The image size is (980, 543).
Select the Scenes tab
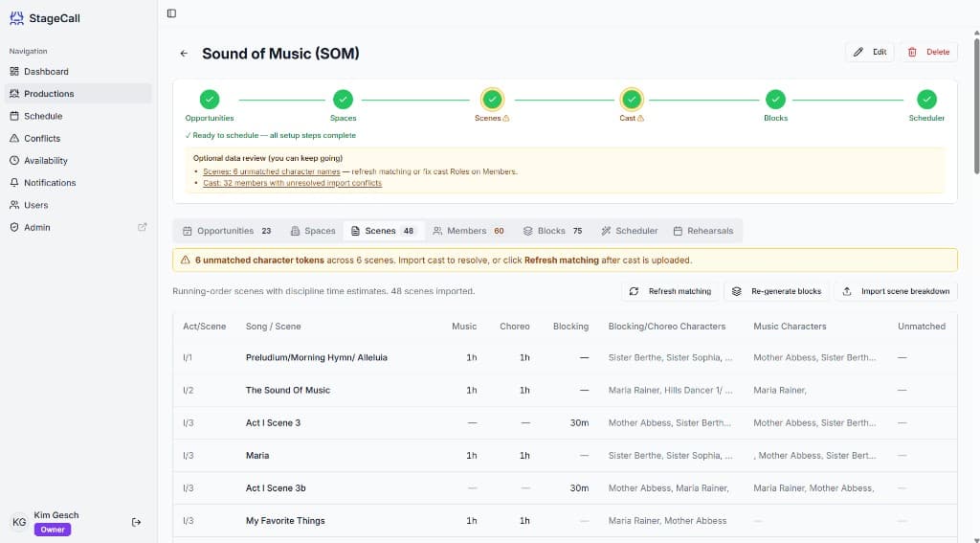[383, 231]
